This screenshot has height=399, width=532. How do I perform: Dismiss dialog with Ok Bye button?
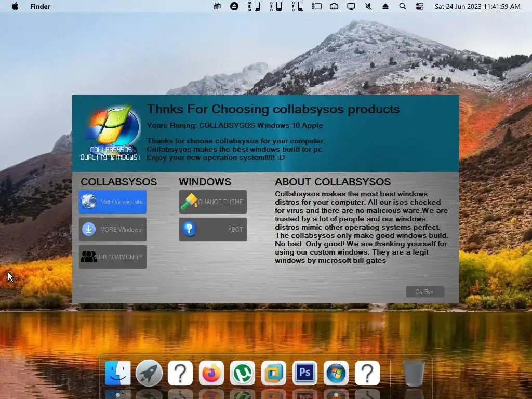click(x=425, y=292)
